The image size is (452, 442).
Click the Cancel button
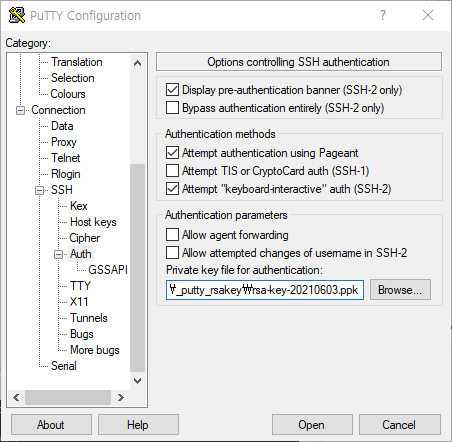(400, 425)
